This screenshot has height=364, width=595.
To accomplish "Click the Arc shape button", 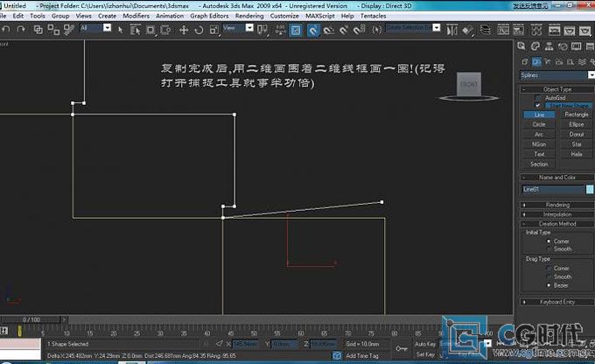I will (x=539, y=135).
